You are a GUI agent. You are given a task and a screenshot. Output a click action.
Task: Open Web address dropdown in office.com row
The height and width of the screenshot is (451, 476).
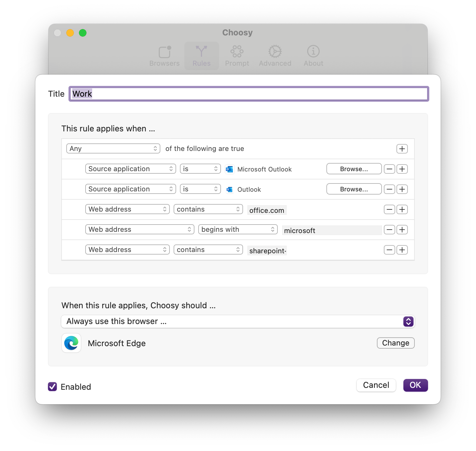point(128,209)
